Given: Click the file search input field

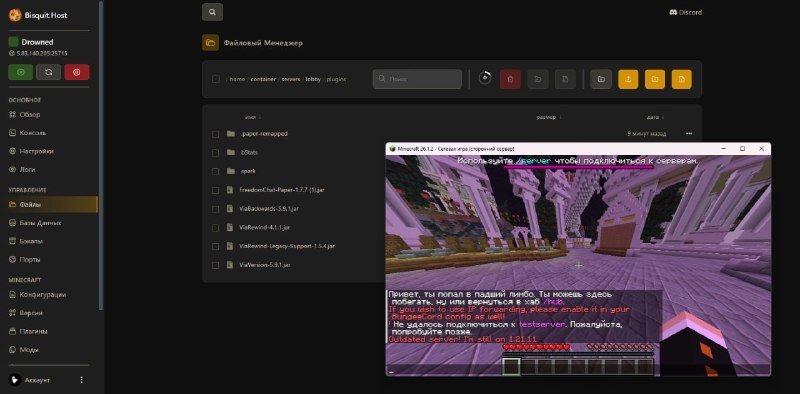Looking at the screenshot, I should coord(417,79).
